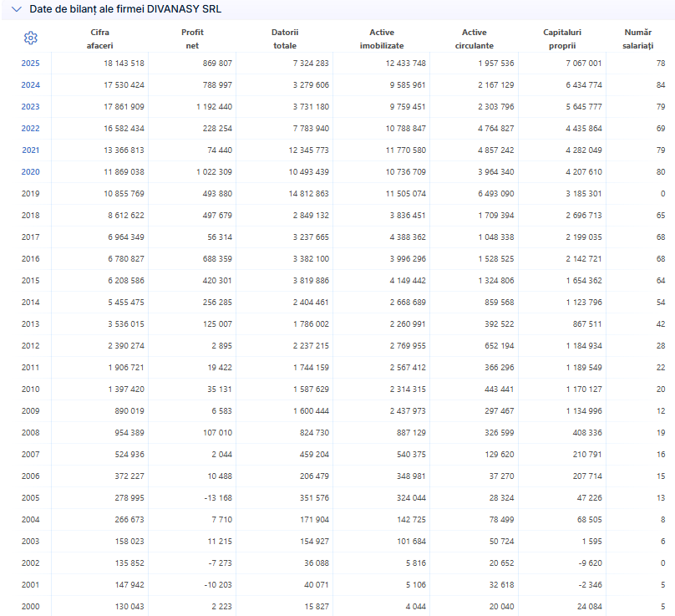The width and height of the screenshot is (675, 616).
Task: Select net profit value 56 314
Action: [220, 237]
